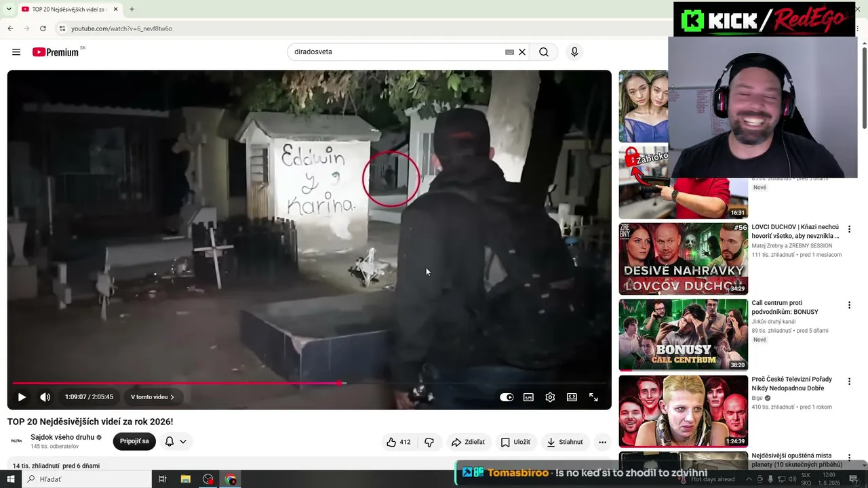Reload the current page
Screen dimensions: 868x488
tap(43, 28)
